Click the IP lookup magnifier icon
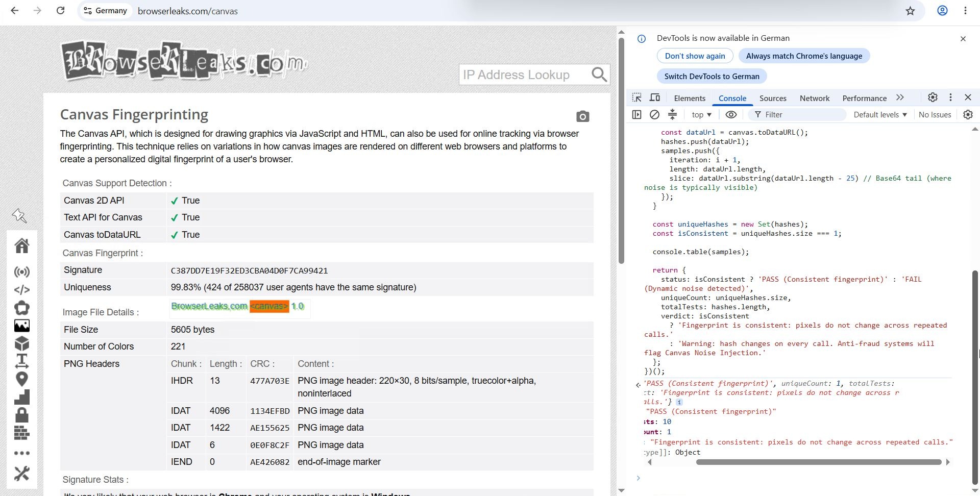Image resolution: width=980 pixels, height=496 pixels. click(x=599, y=75)
